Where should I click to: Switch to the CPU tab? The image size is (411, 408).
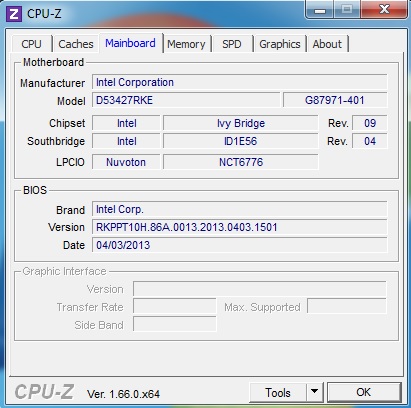[32, 44]
